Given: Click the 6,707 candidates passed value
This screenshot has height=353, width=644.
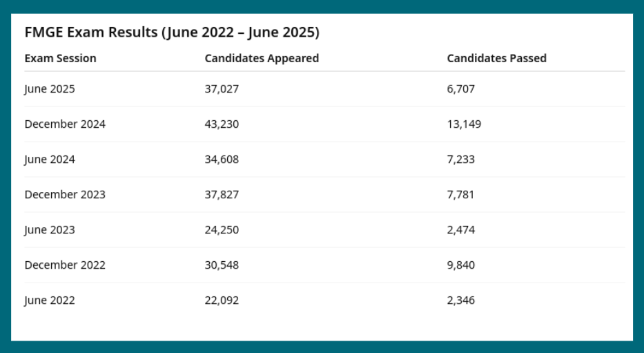Looking at the screenshot, I should [461, 89].
